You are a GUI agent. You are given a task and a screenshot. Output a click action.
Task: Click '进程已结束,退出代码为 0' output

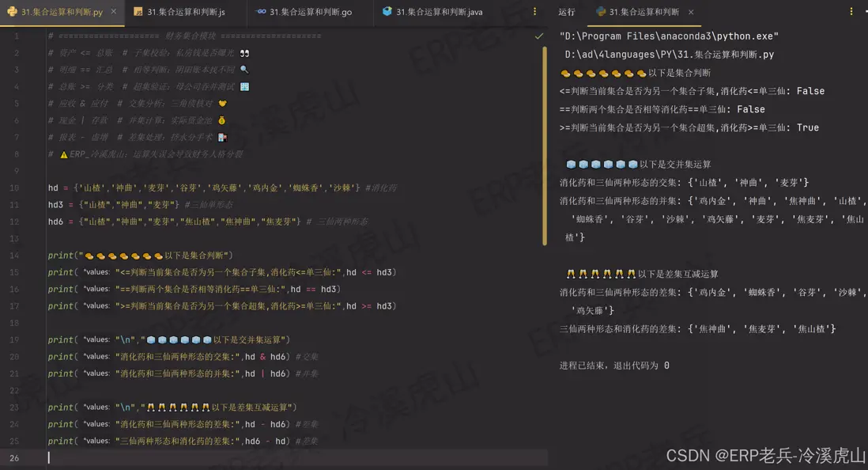[614, 366]
